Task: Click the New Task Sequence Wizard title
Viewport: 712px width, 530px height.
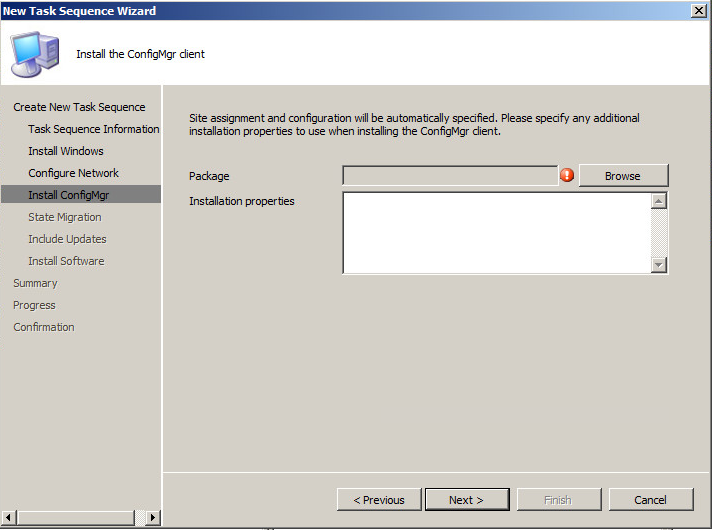Action: (79, 10)
